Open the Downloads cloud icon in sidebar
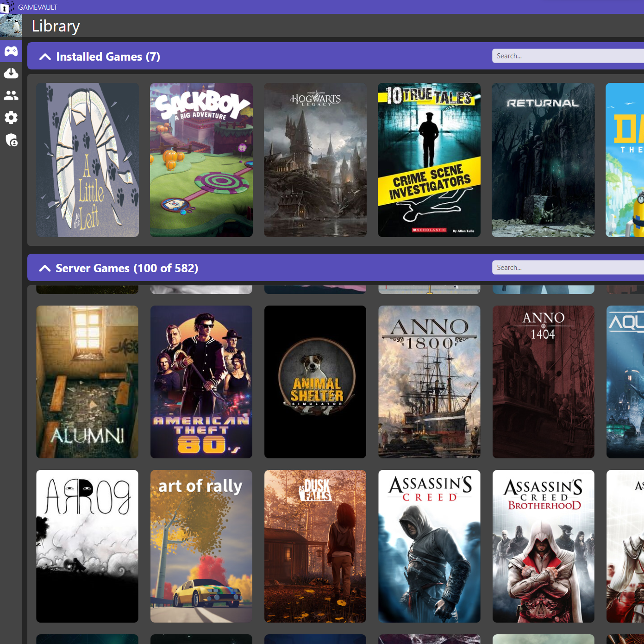The width and height of the screenshot is (644, 644). [11, 73]
